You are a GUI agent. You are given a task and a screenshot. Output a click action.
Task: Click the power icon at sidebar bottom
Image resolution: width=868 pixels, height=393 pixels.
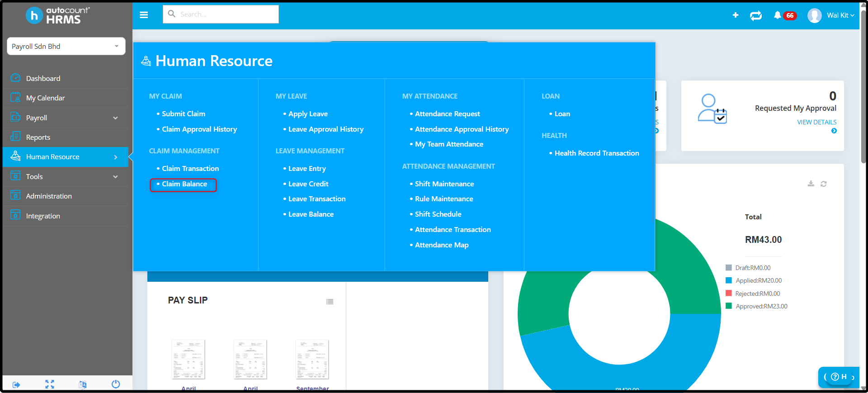pyautogui.click(x=116, y=384)
